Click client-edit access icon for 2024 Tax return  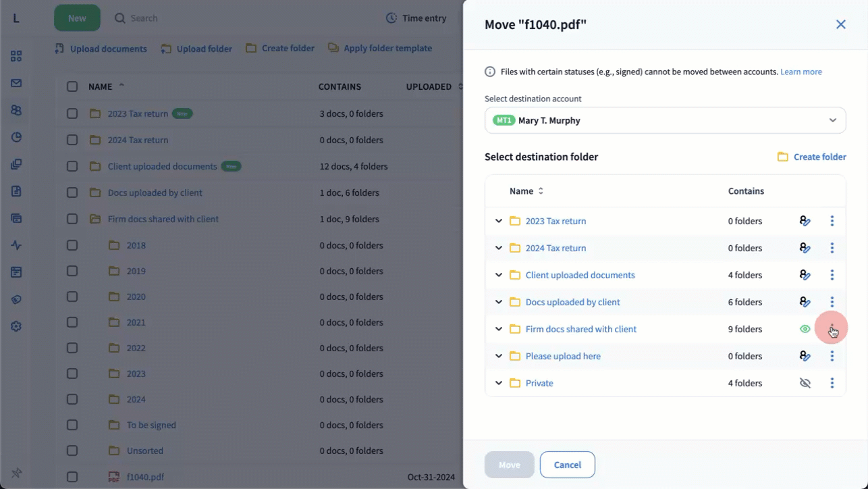click(805, 248)
